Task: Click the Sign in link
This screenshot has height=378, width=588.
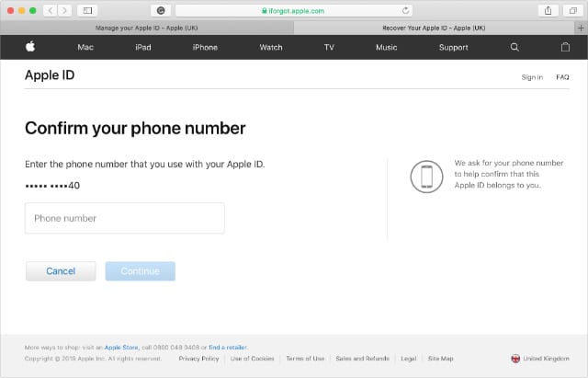Action: pos(532,77)
